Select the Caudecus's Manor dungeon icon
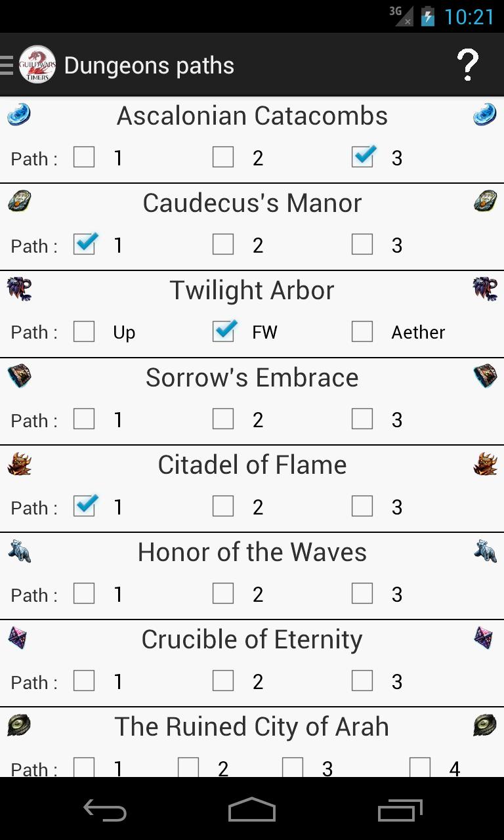This screenshot has height=840, width=504. pyautogui.click(x=20, y=201)
